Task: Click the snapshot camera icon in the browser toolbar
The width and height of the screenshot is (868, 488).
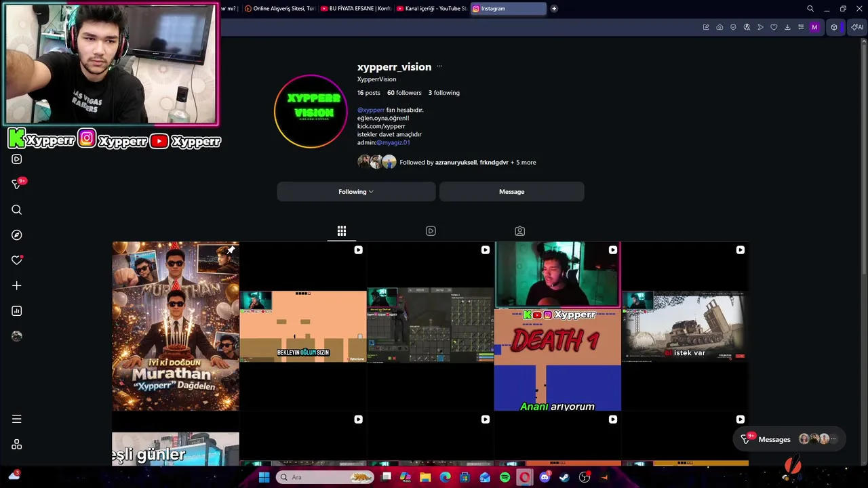Action: [x=719, y=27]
